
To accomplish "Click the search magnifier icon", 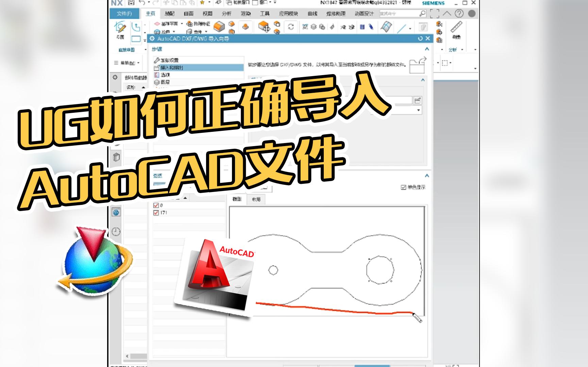I will coord(422,13).
